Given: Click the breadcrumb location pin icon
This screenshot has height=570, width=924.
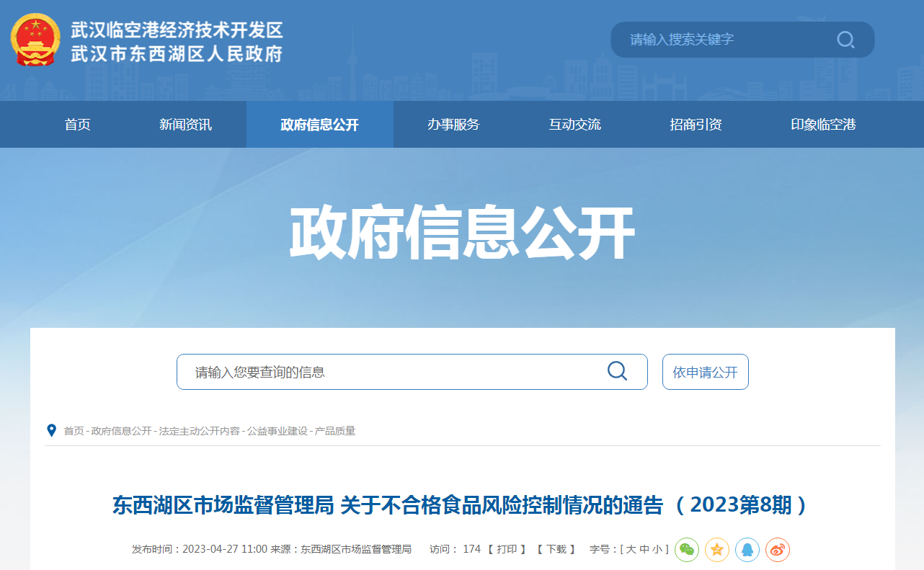Looking at the screenshot, I should pos(51,431).
